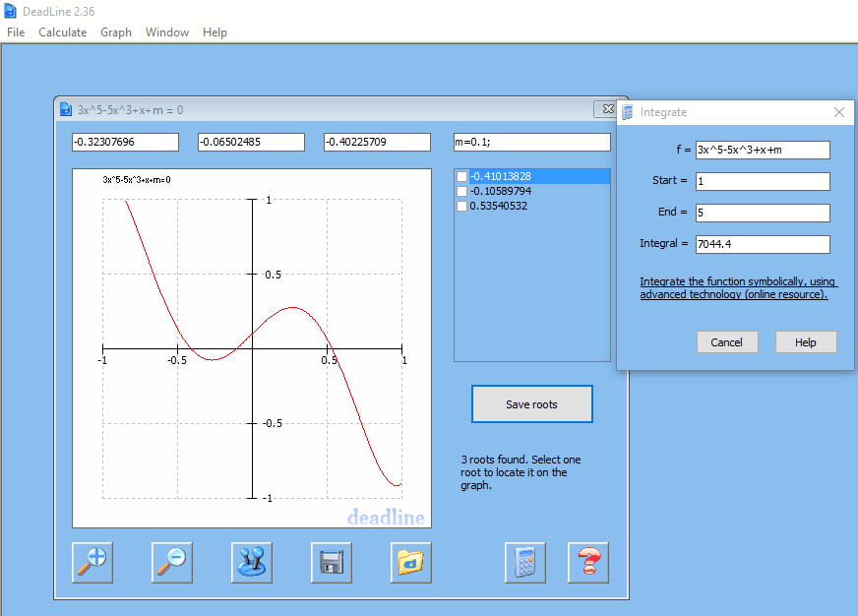The height and width of the screenshot is (616, 858).
Task: Click the Save roots button
Action: [x=532, y=404]
